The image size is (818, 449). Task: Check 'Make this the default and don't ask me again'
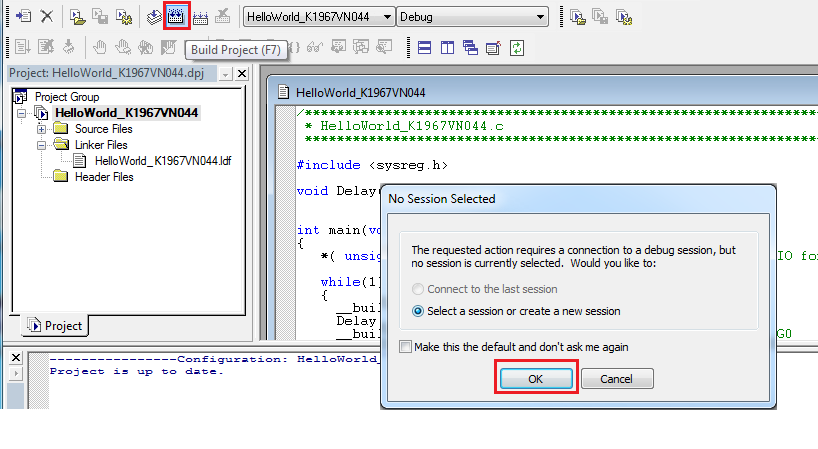click(x=405, y=347)
